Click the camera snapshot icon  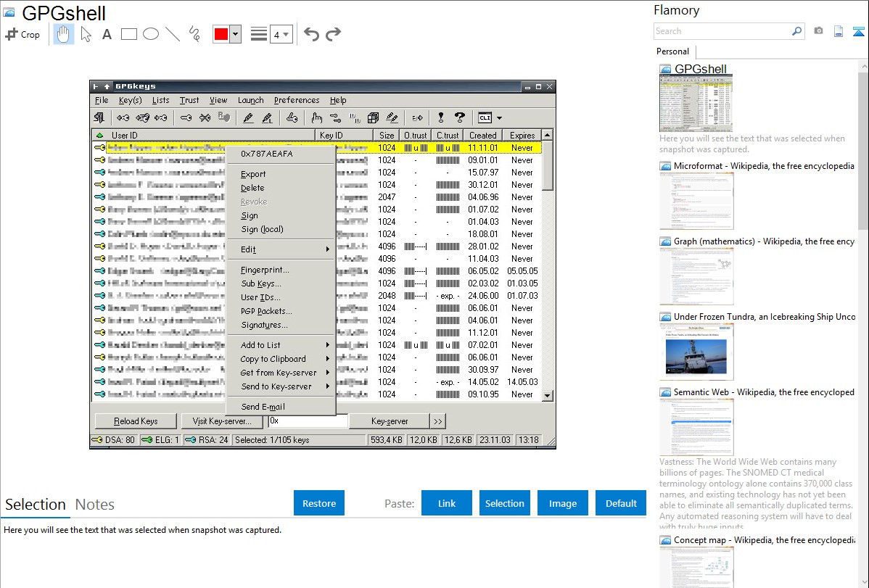click(818, 31)
